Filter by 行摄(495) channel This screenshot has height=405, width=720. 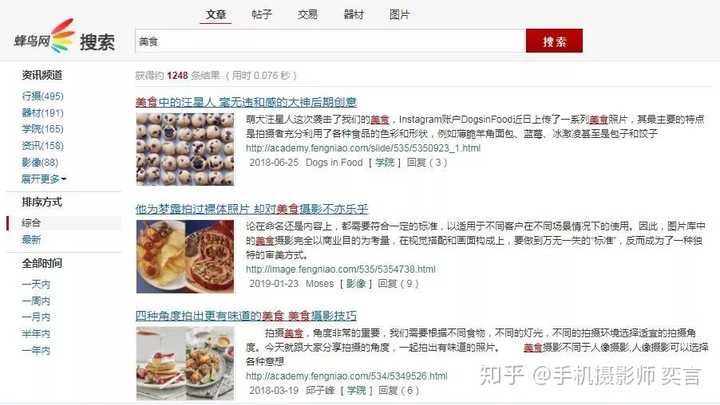pyautogui.click(x=43, y=96)
